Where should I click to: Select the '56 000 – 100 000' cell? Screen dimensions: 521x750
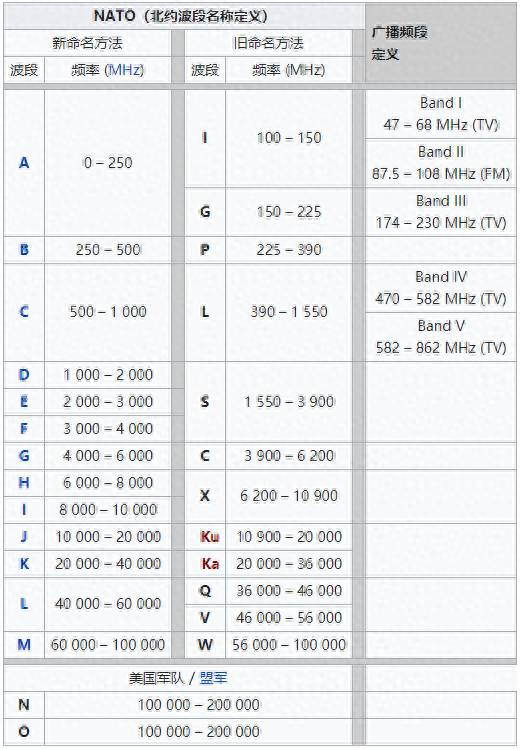coord(289,645)
